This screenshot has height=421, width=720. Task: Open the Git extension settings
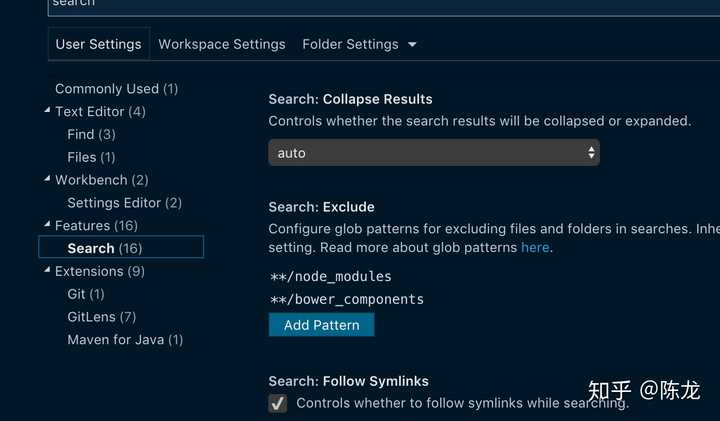click(x=85, y=294)
